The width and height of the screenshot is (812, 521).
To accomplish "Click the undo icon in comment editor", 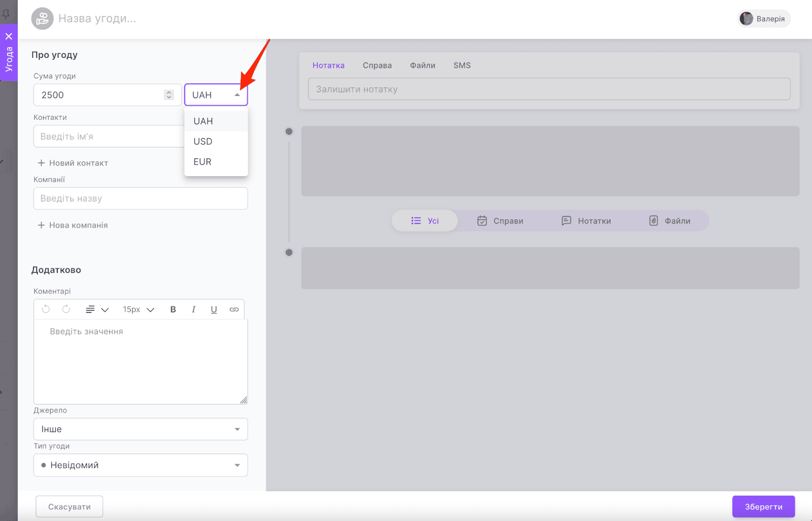I will 46,309.
